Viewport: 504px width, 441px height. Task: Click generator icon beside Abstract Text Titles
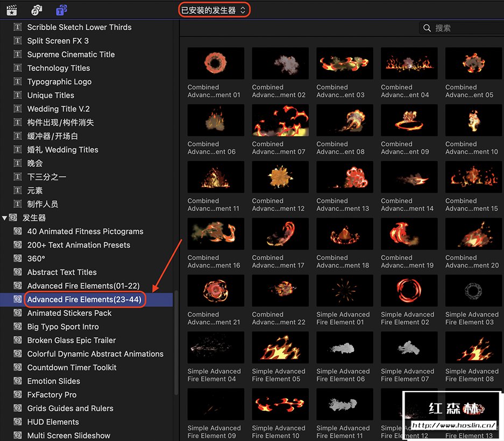pos(18,272)
